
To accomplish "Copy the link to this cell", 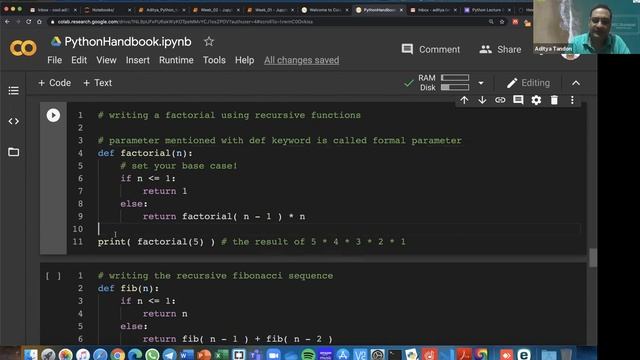I will [500, 100].
